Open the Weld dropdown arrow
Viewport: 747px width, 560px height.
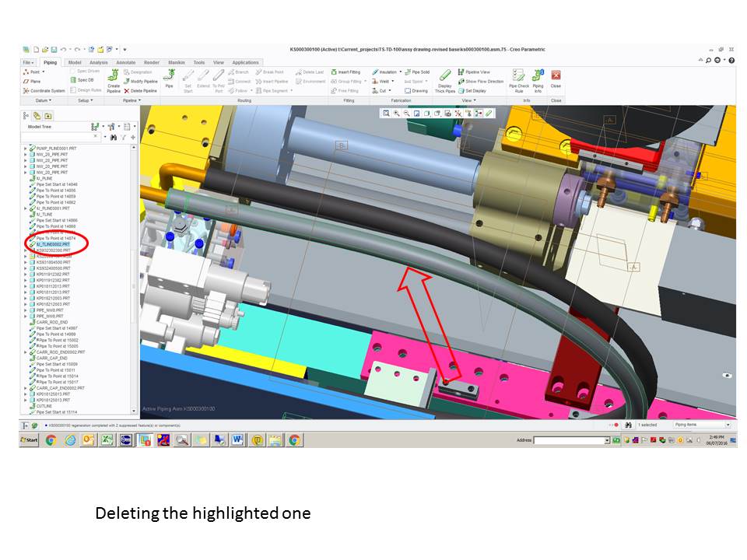coord(392,82)
